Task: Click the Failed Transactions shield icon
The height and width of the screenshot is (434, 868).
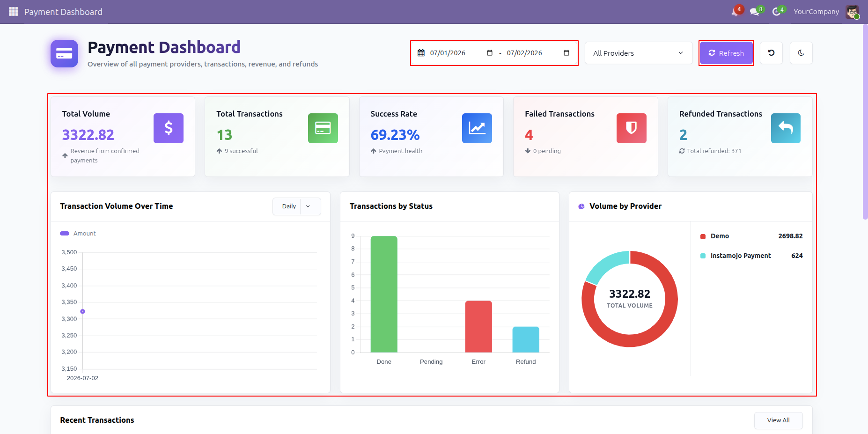Action: point(632,128)
